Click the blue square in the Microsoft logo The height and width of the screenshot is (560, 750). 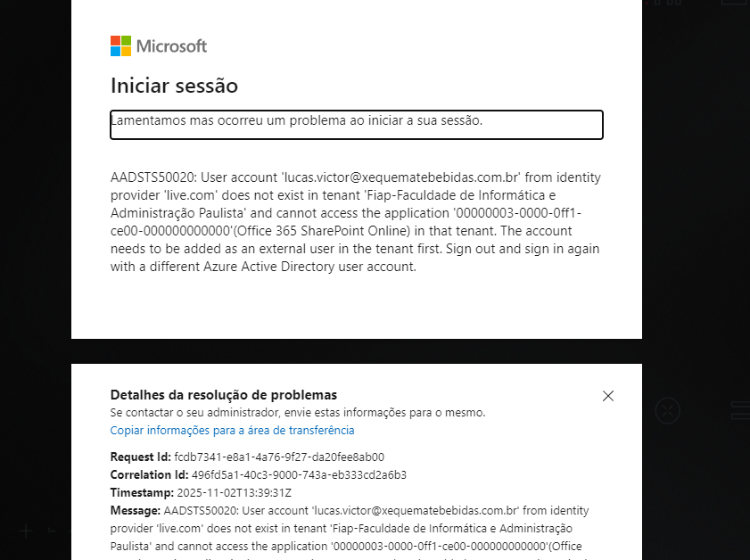point(115,50)
